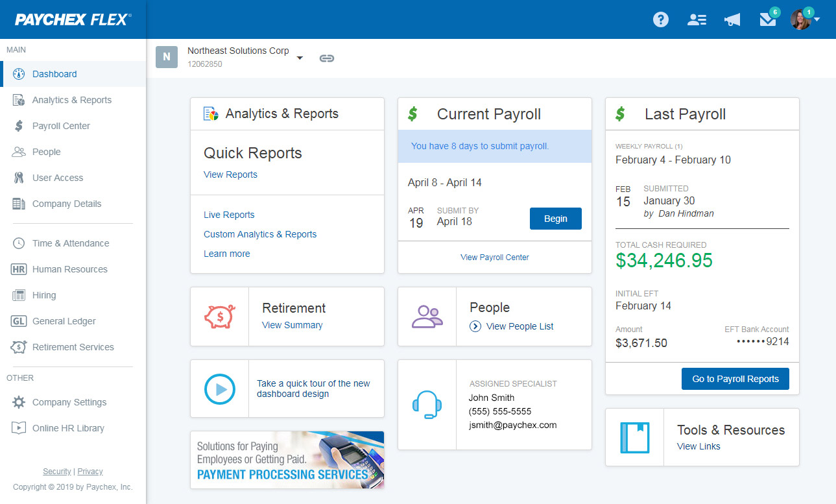Open the Live Reports link
Screen dimensions: 836x504
coord(229,215)
